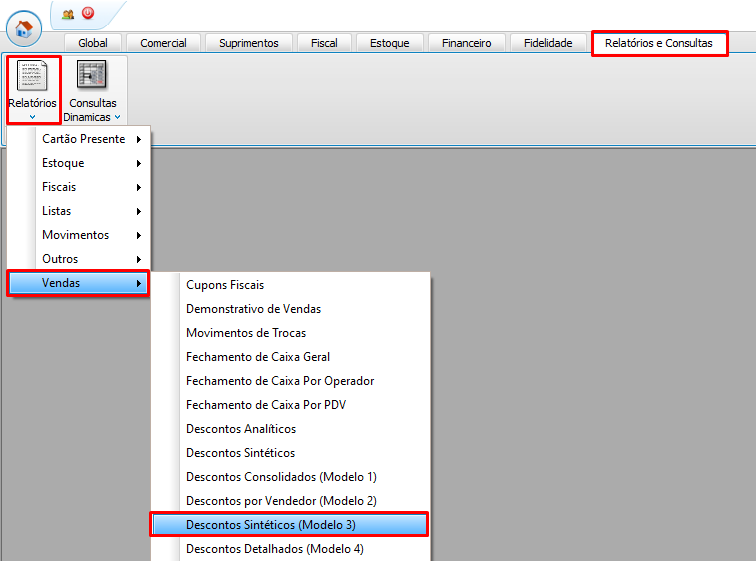Open the Financeiro tab
The width and height of the screenshot is (756, 561).
[x=467, y=43]
